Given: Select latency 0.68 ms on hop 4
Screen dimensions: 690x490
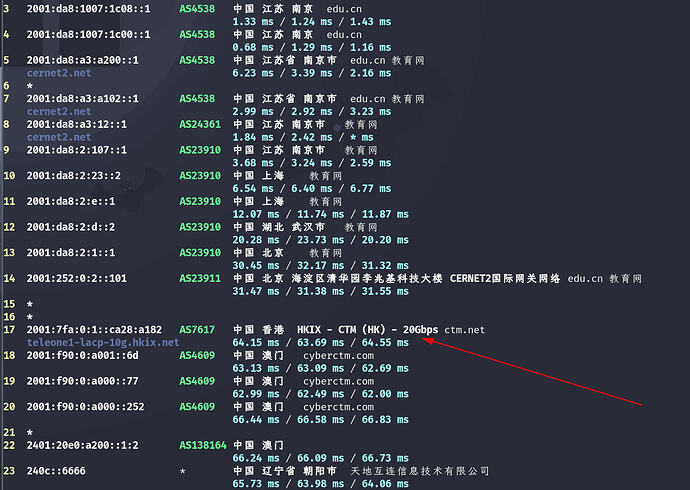Looking at the screenshot, I should point(253,48).
